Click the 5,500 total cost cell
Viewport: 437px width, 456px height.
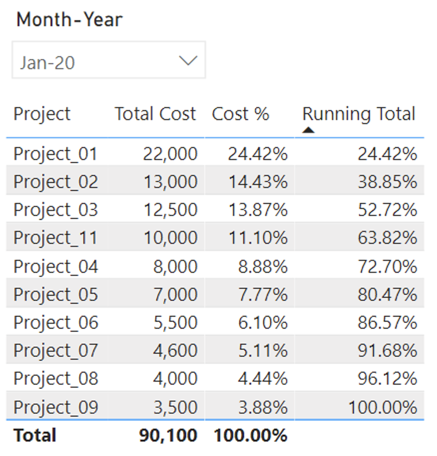[x=175, y=323]
